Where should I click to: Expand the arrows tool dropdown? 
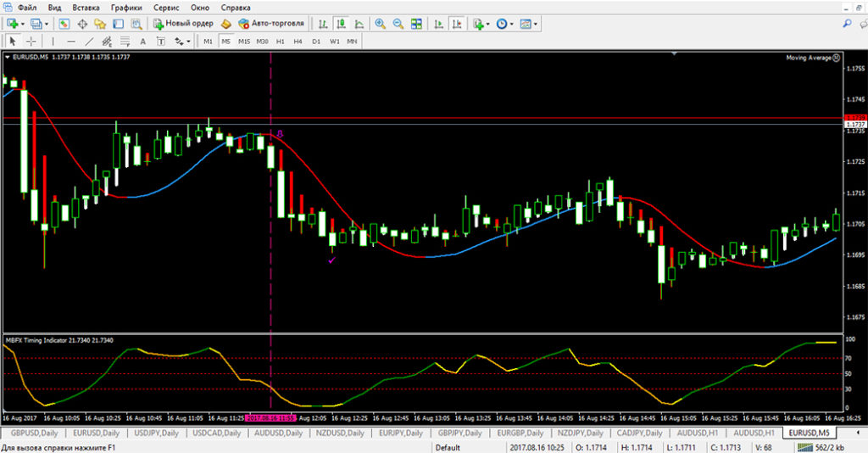pos(188,42)
